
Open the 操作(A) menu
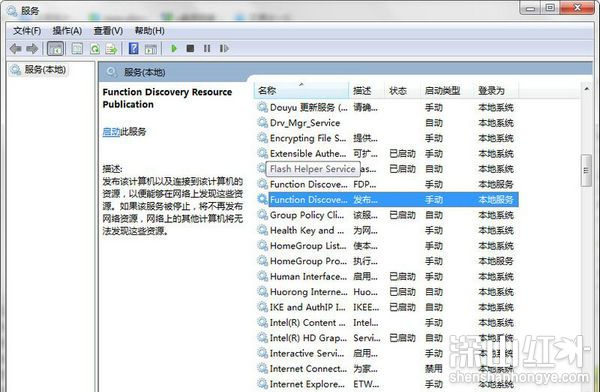67,31
